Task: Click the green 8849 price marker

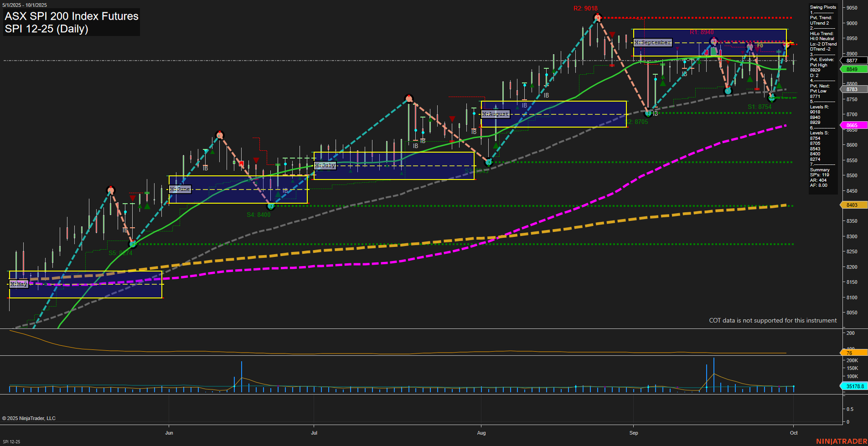Action: point(851,69)
